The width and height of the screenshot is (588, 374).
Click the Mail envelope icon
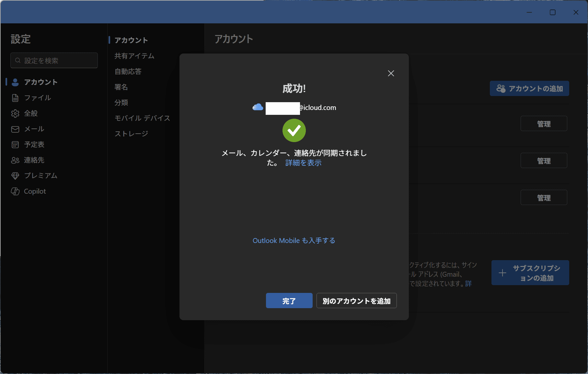pos(15,129)
